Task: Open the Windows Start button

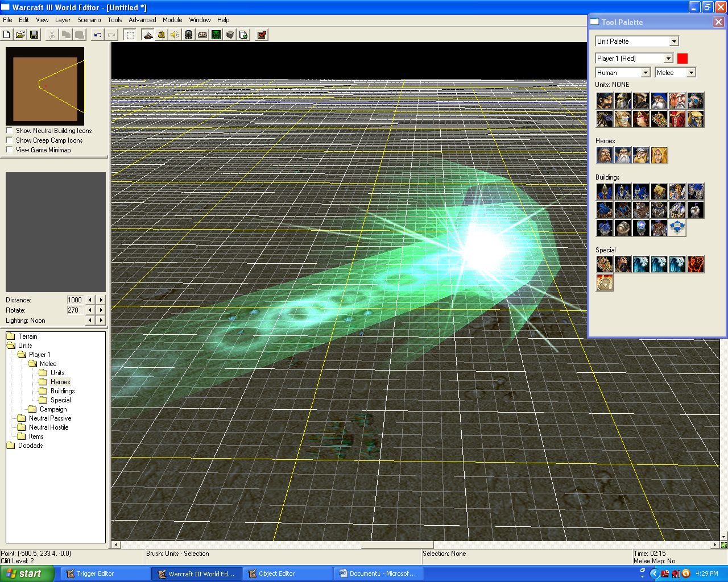Action: point(27,573)
